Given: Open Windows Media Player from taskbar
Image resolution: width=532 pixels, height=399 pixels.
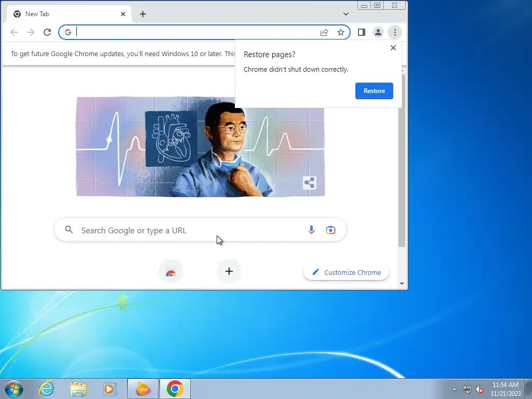Looking at the screenshot, I should (x=110, y=389).
